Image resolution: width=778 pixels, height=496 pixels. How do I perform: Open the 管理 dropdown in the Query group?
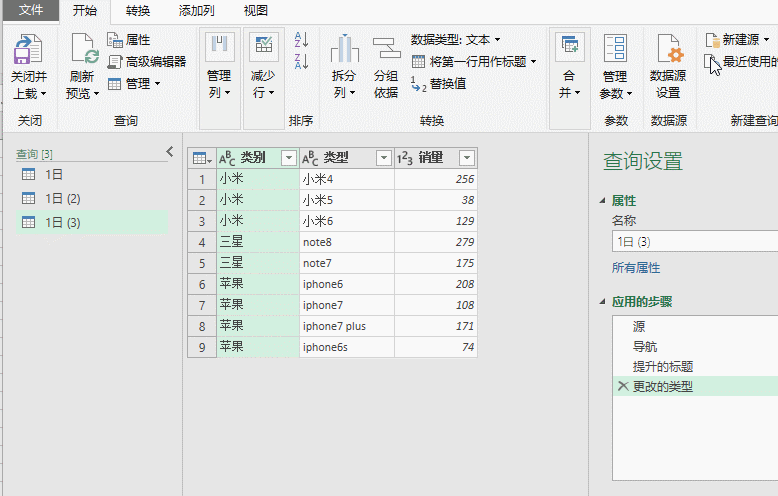tap(133, 83)
